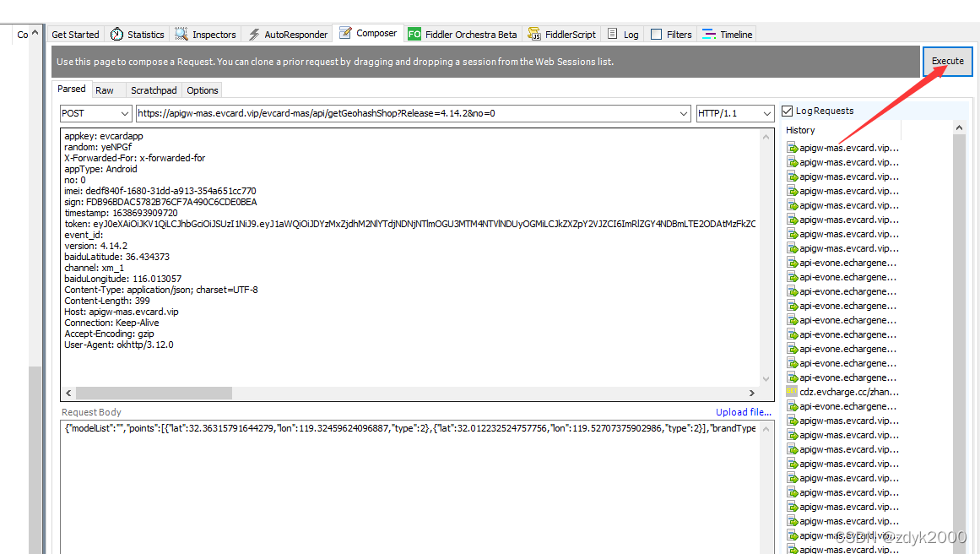980x554 pixels.
Task: Click the 'Content-Length: 399' header line
Action: coord(107,300)
